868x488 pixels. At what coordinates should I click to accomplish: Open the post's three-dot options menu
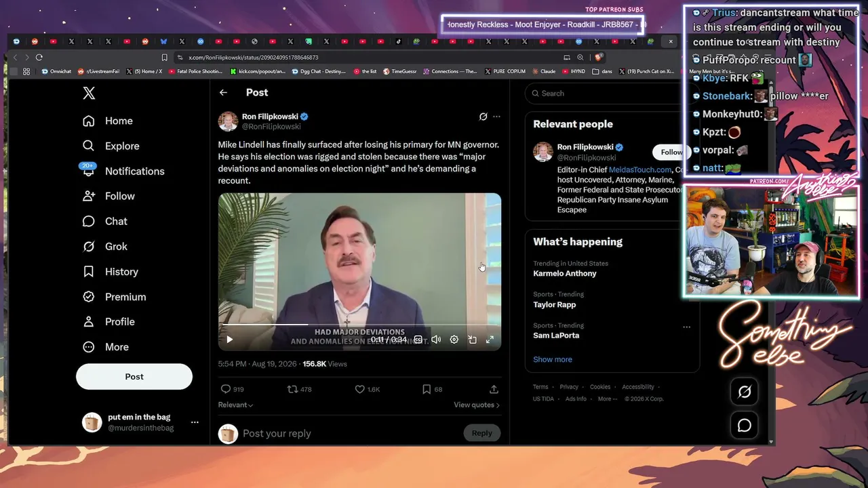coord(496,117)
